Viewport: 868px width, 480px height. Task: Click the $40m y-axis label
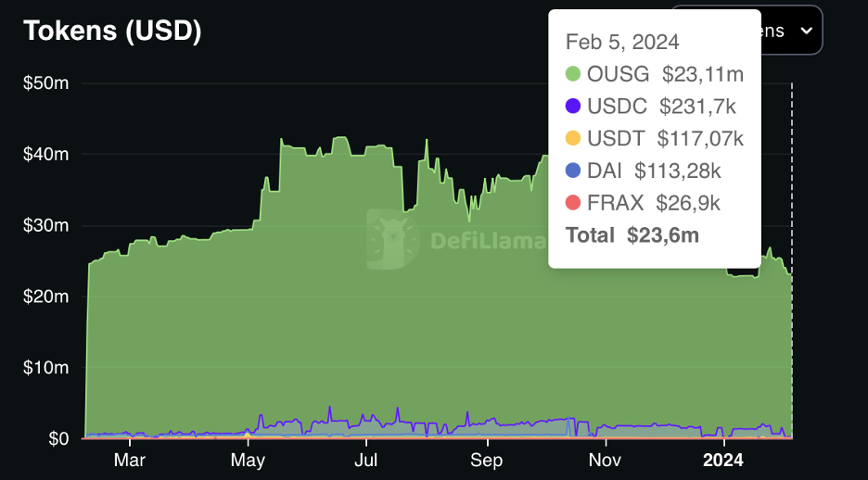(x=46, y=154)
